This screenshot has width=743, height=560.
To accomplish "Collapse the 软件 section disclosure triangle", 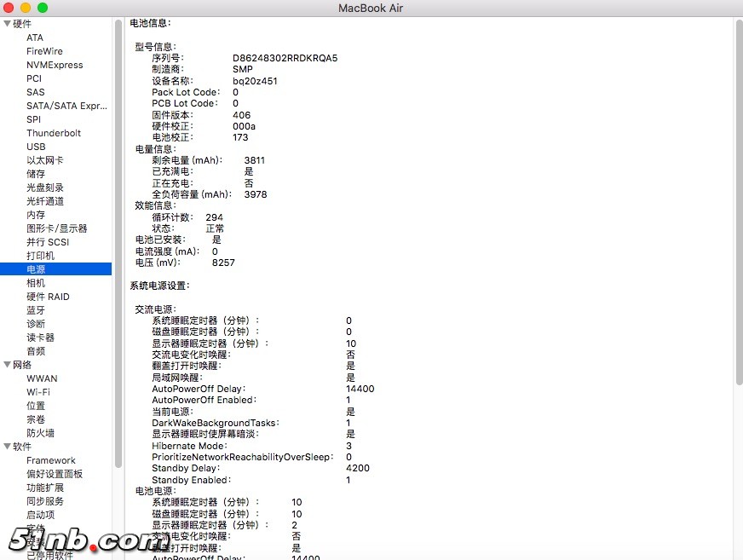I will pyautogui.click(x=8, y=447).
